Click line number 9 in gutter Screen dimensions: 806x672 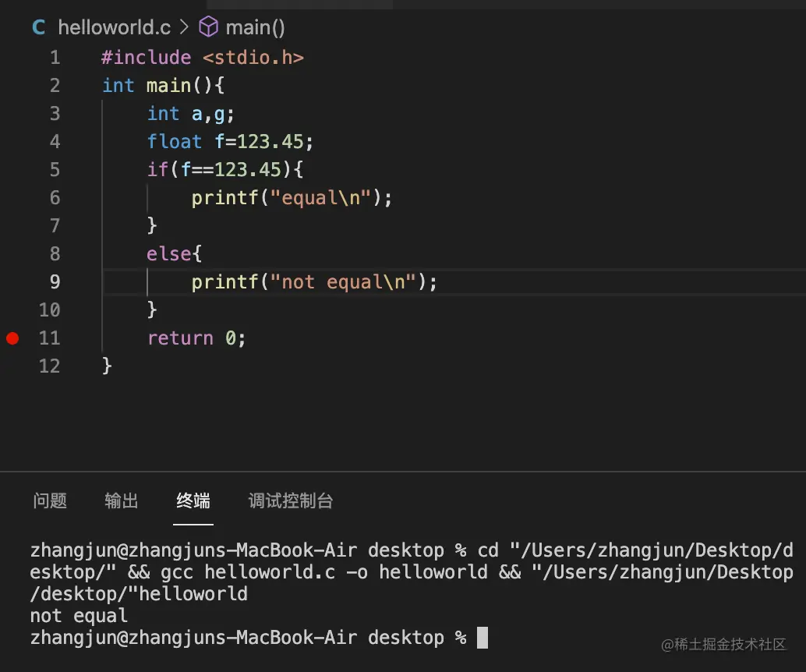coord(55,281)
